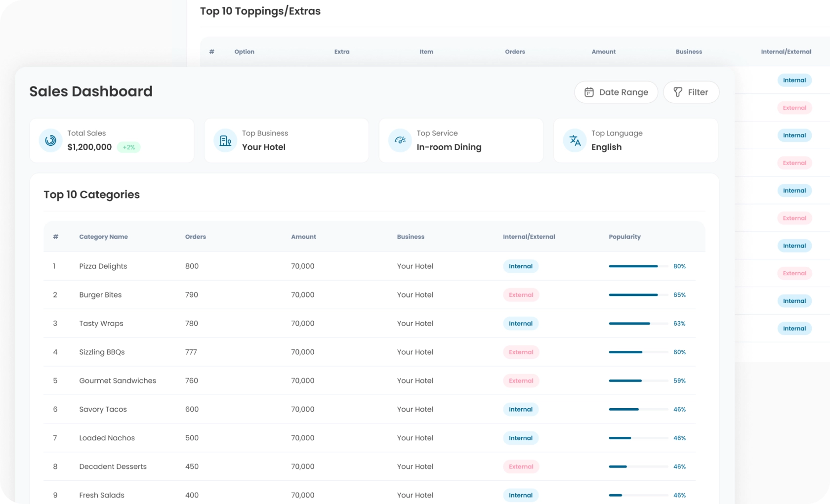The width and height of the screenshot is (830, 504).
Task: Click the funnel icon in Filter
Action: pos(678,92)
